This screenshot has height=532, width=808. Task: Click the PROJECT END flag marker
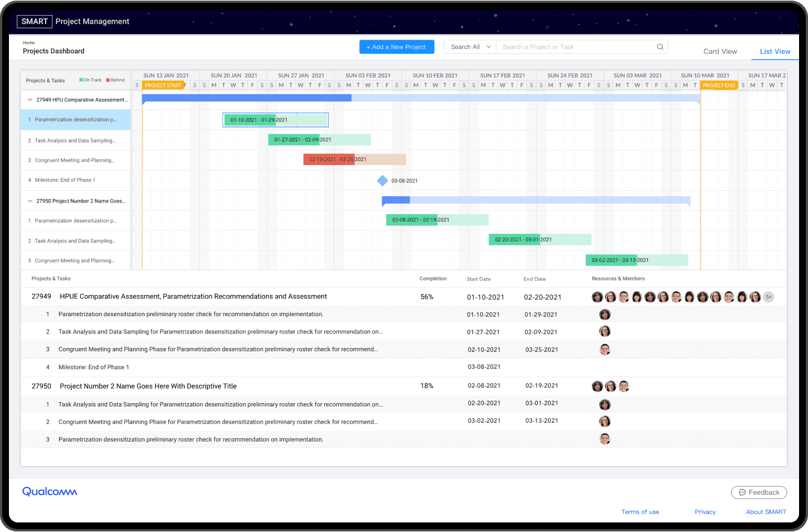click(719, 85)
